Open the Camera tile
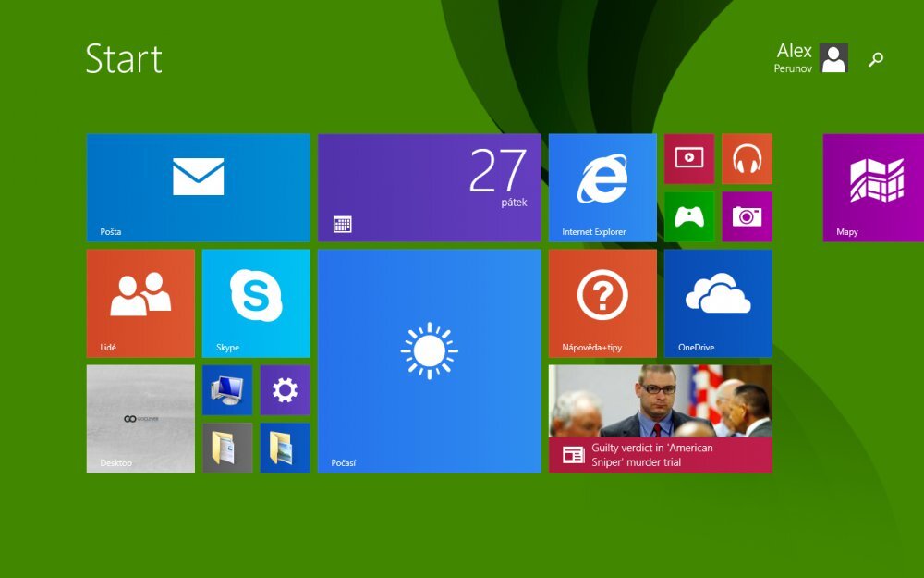The image size is (924, 578). [x=747, y=216]
